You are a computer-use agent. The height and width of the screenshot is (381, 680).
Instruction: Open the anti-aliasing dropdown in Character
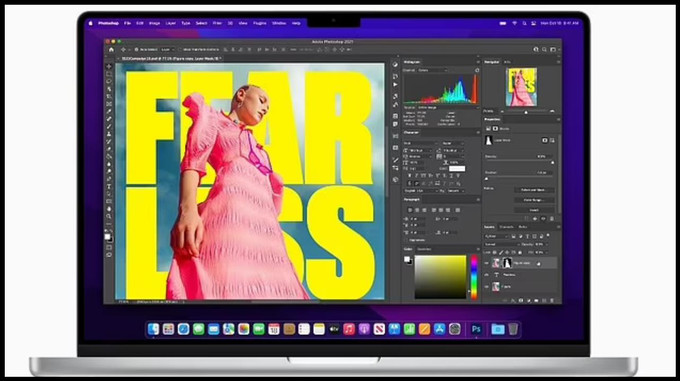point(456,191)
